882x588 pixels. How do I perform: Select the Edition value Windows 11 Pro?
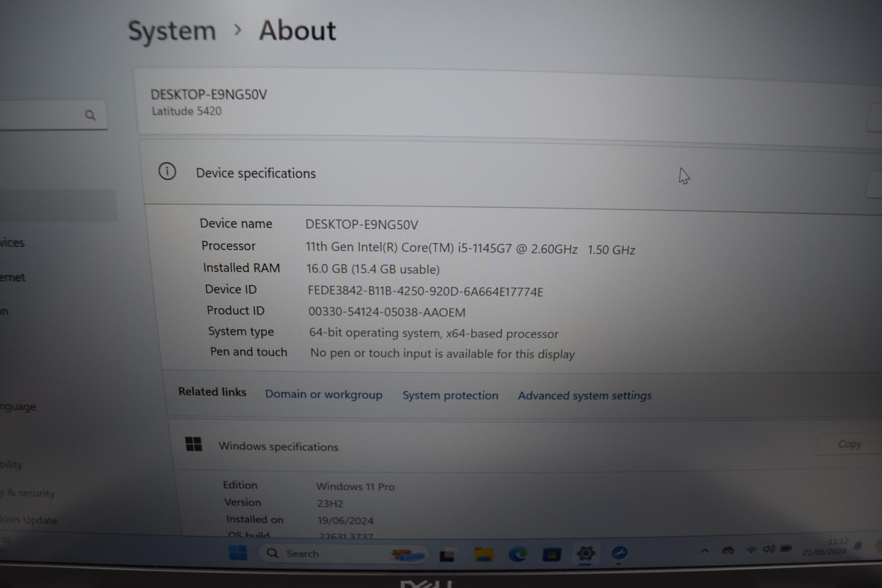(x=355, y=486)
